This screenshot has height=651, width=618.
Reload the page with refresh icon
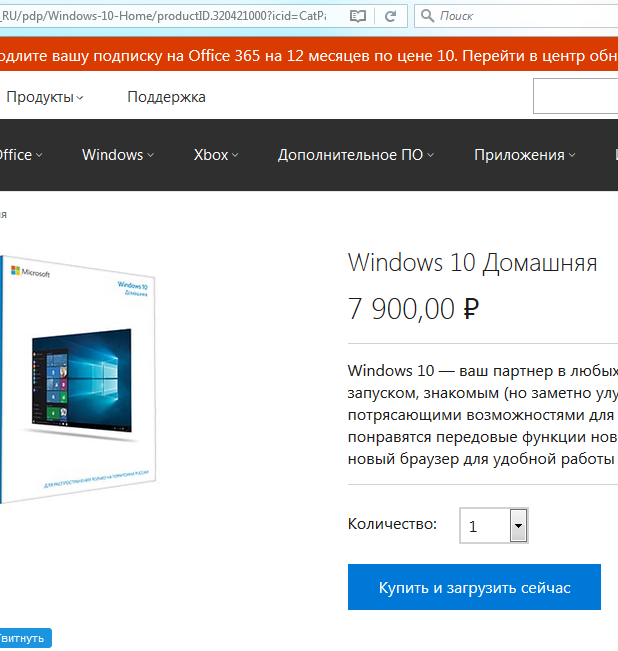(x=390, y=16)
